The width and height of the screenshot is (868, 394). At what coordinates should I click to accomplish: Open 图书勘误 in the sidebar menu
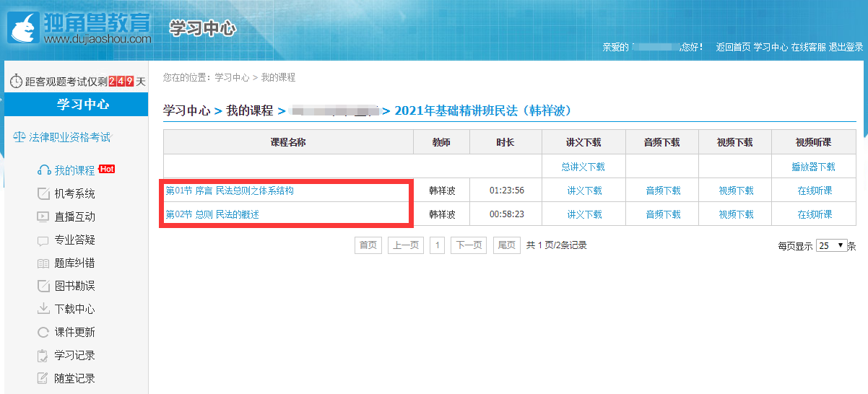pyautogui.click(x=74, y=286)
